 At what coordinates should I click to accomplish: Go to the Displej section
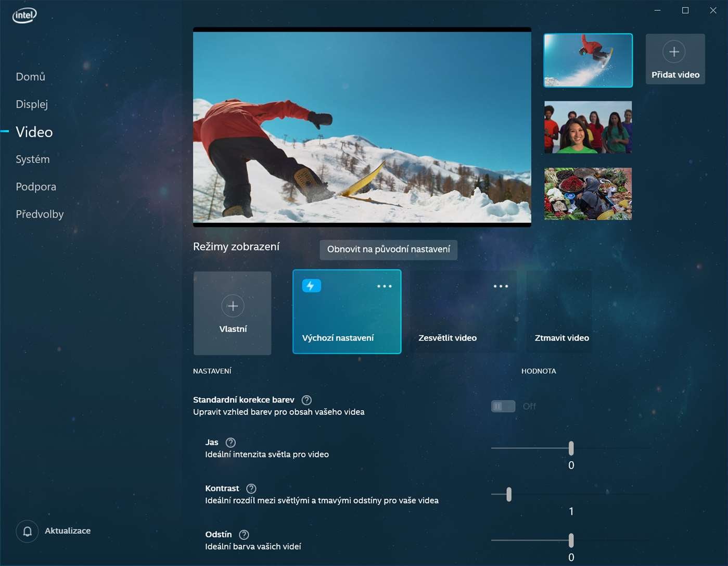pos(32,104)
